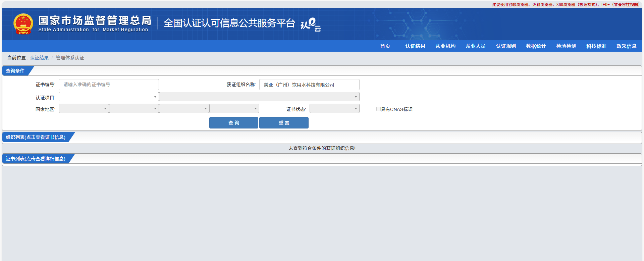Viewport: 644px width, 261px height.
Task: Open the wide second 认证项目 dropdown
Action: click(259, 97)
